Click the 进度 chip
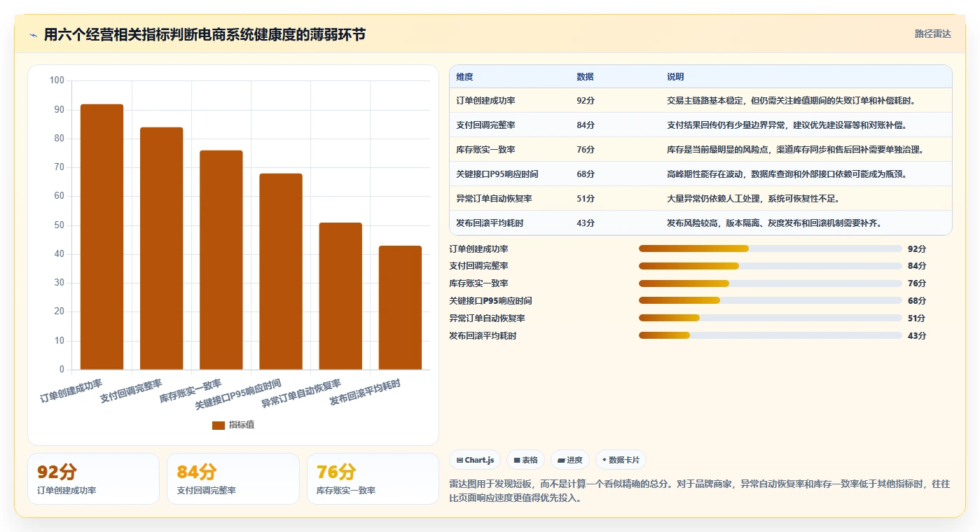Viewport: 980px width, 532px height. (x=570, y=460)
